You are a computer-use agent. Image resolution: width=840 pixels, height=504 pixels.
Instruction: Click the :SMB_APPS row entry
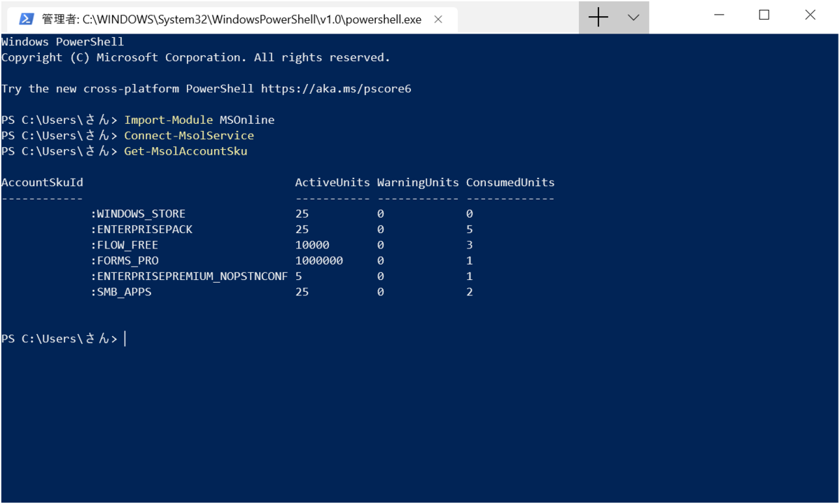pyautogui.click(x=121, y=292)
